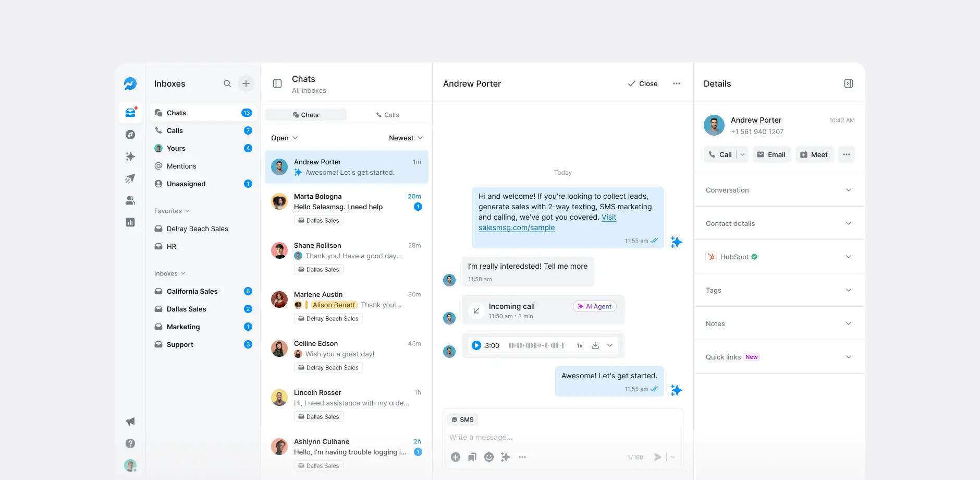Collapse the Details panel icon
This screenshot has width=980, height=480.
coord(849,83)
